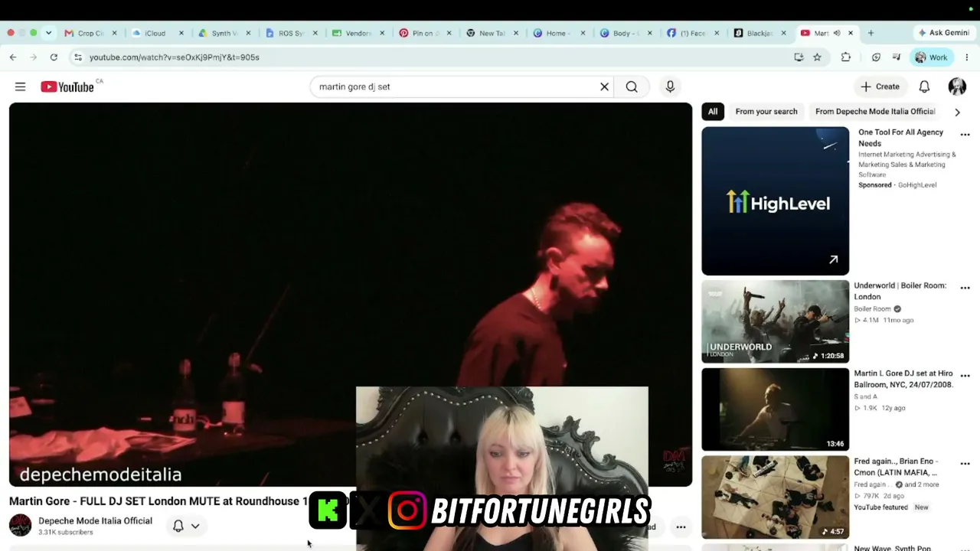
Task: Open more options for Fred again video
Action: pyautogui.click(x=965, y=464)
